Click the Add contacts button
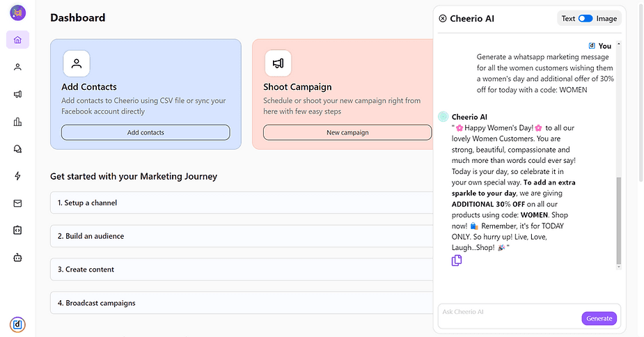 [146, 132]
